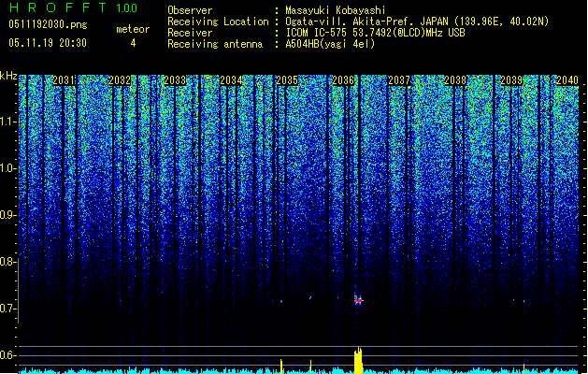
Task: Click time marker 2039
Action: pyautogui.click(x=511, y=80)
